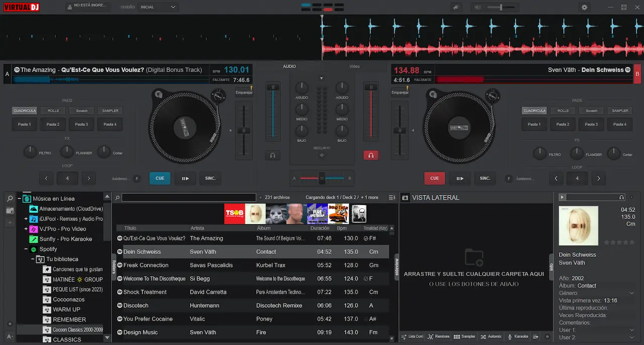Image resolution: width=644 pixels, height=345 pixels.
Task: Click the VJ'Pro video icon
Action: pyautogui.click(x=33, y=229)
